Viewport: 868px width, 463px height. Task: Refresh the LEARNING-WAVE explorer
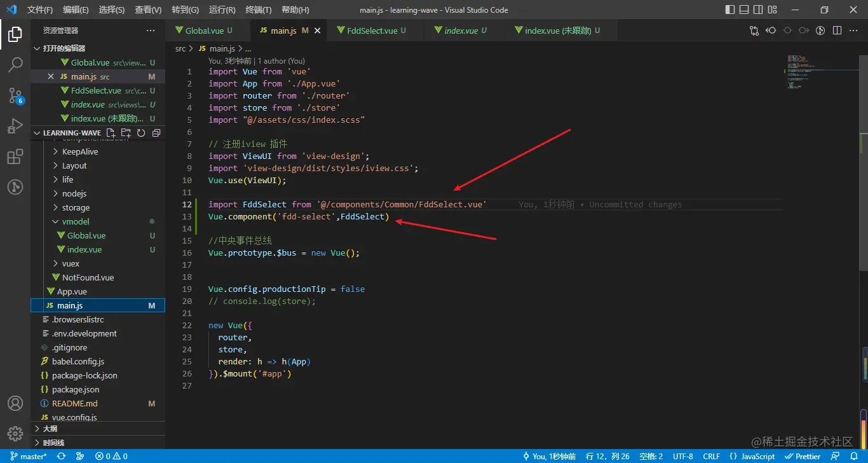(141, 133)
